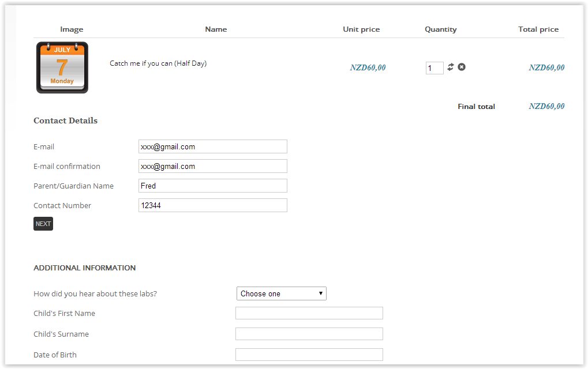Select the Parent/Guardian Name field

click(x=212, y=186)
